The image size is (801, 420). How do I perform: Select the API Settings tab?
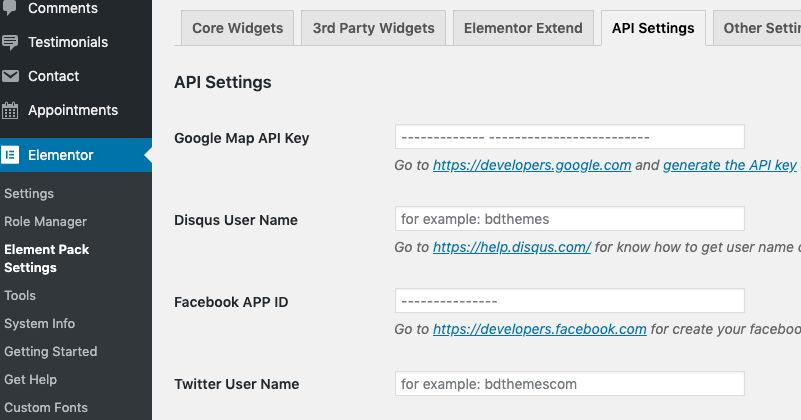pyautogui.click(x=653, y=28)
